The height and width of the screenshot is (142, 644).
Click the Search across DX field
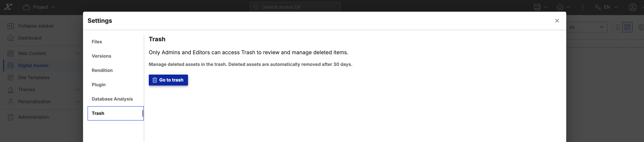(295, 7)
